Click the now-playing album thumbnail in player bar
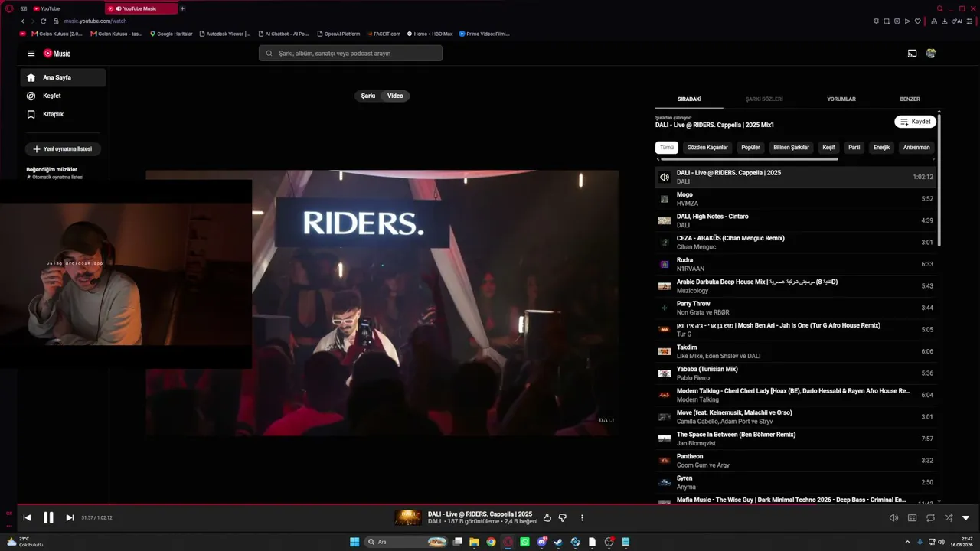The width and height of the screenshot is (980, 551). 408,518
